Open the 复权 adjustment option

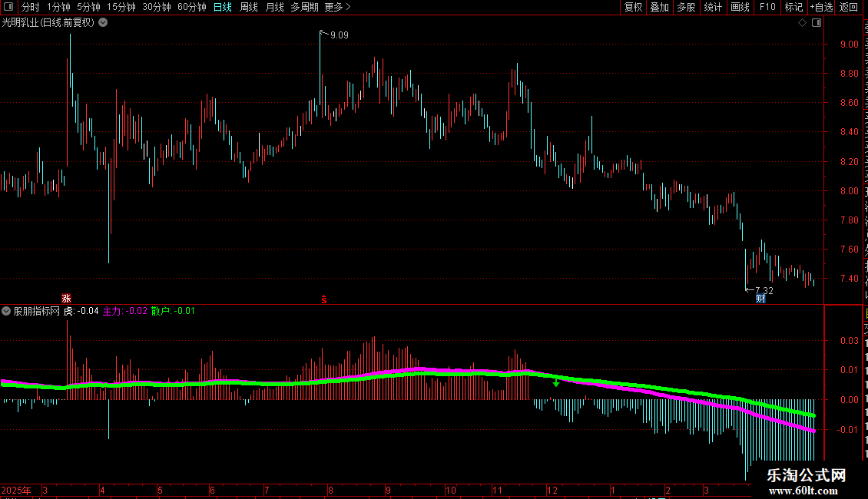click(633, 7)
